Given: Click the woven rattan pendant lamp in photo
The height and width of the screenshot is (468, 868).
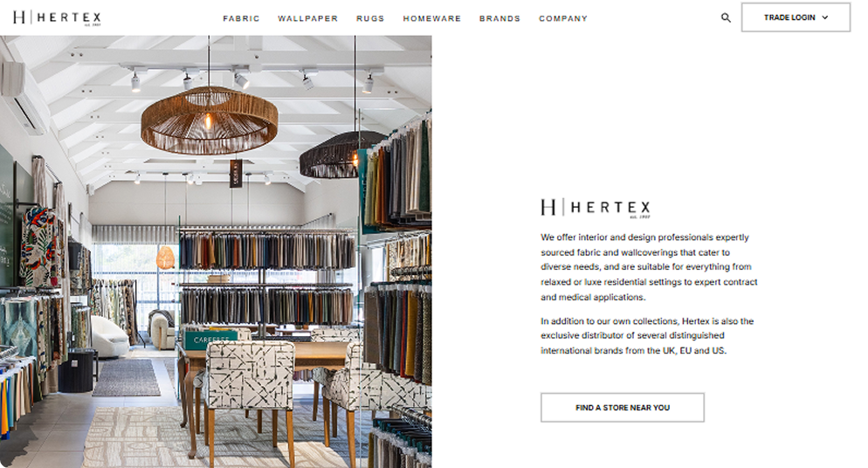Looking at the screenshot, I should pyautogui.click(x=210, y=120).
